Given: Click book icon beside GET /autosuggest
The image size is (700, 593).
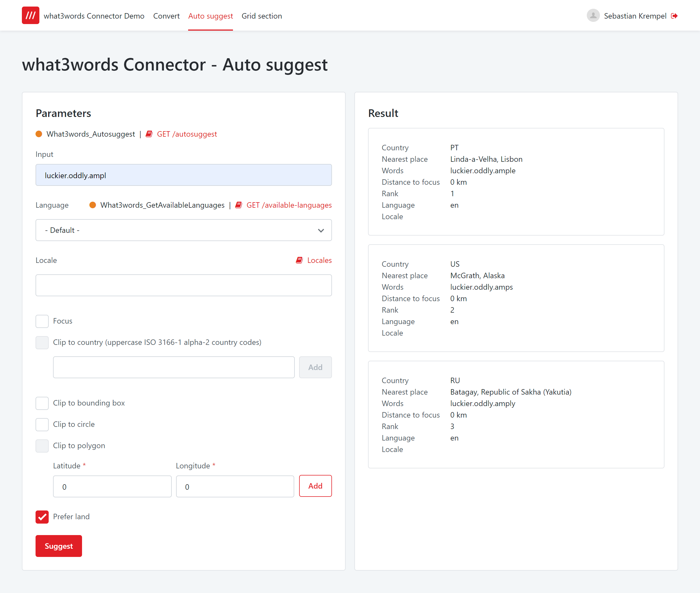Looking at the screenshot, I should 149,134.
